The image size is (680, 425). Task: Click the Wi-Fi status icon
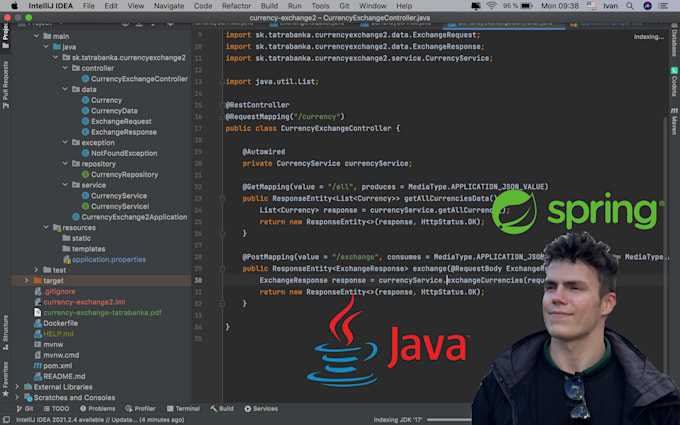point(491,6)
